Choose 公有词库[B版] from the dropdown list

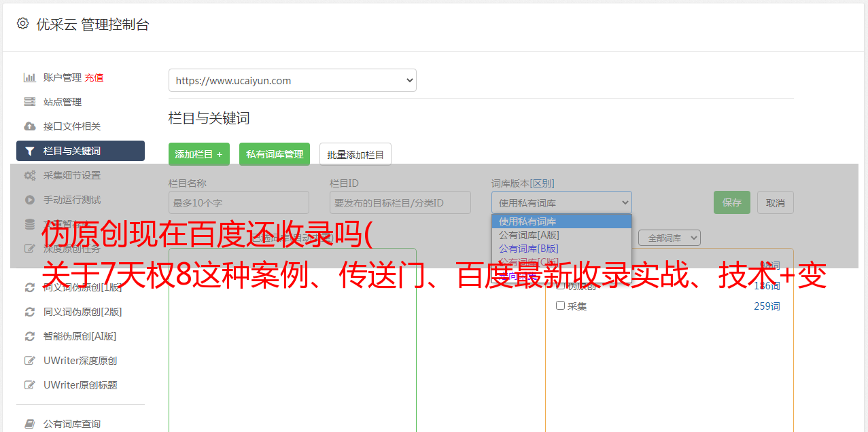tap(561, 249)
